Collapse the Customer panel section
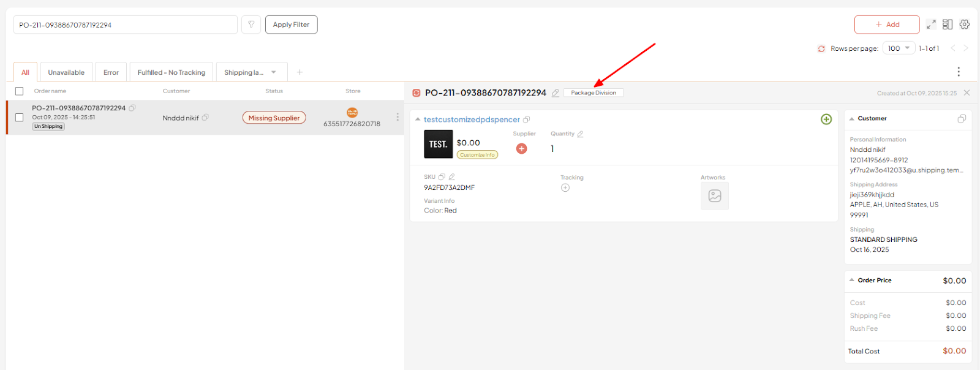The width and height of the screenshot is (980, 370). [x=851, y=119]
